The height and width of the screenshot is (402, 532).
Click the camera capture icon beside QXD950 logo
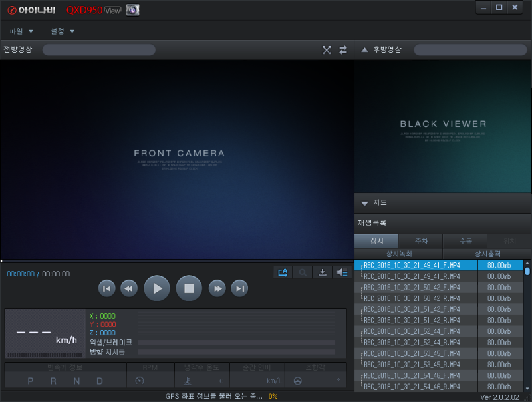click(x=132, y=10)
